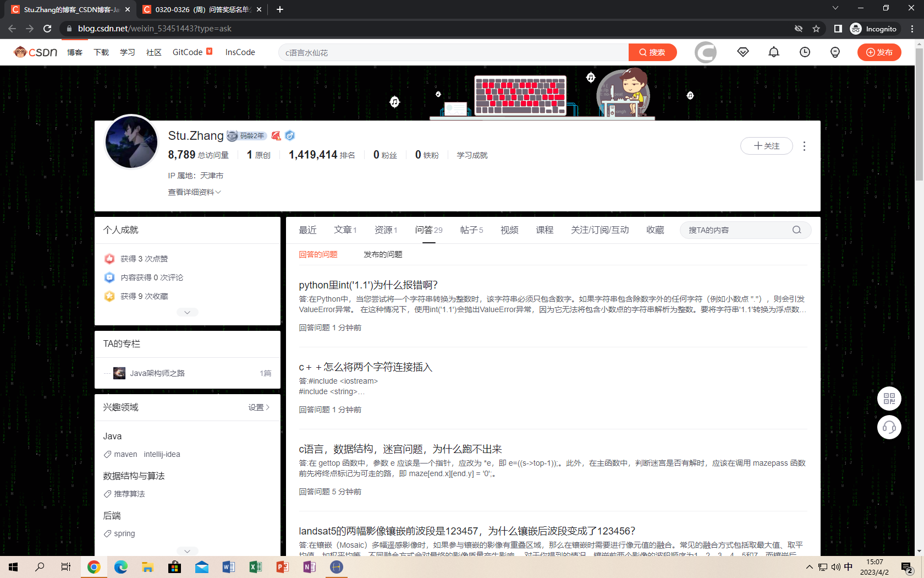Open InsCode in the top navigation
The width and height of the screenshot is (924, 578).
click(240, 52)
